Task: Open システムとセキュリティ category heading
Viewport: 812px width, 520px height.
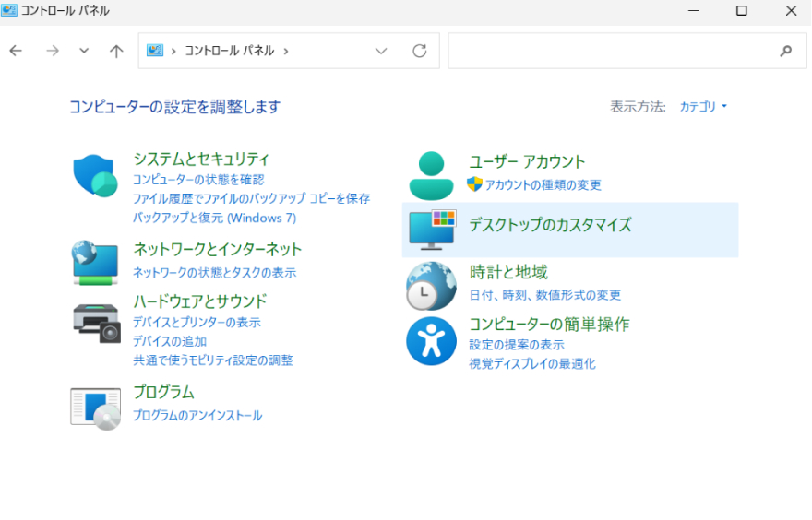Action: click(x=201, y=159)
